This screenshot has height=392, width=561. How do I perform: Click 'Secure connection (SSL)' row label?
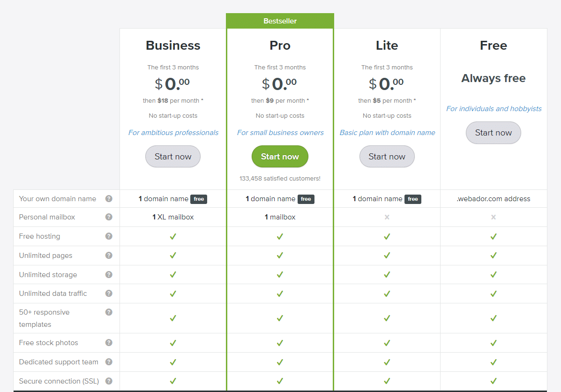(59, 381)
